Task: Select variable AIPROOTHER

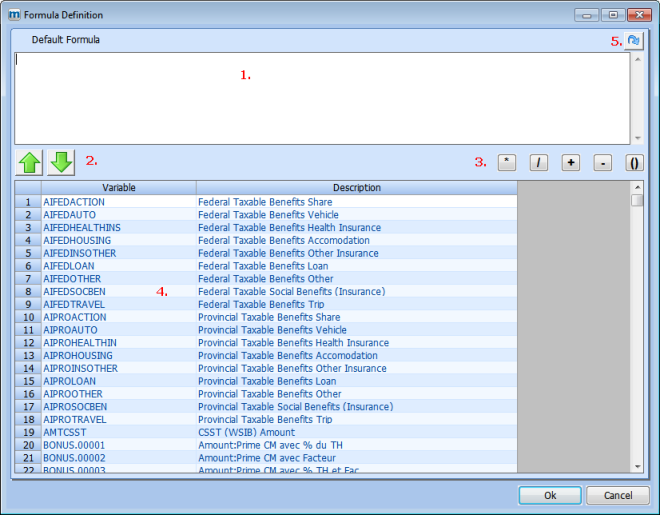Action: pyautogui.click(x=73, y=394)
